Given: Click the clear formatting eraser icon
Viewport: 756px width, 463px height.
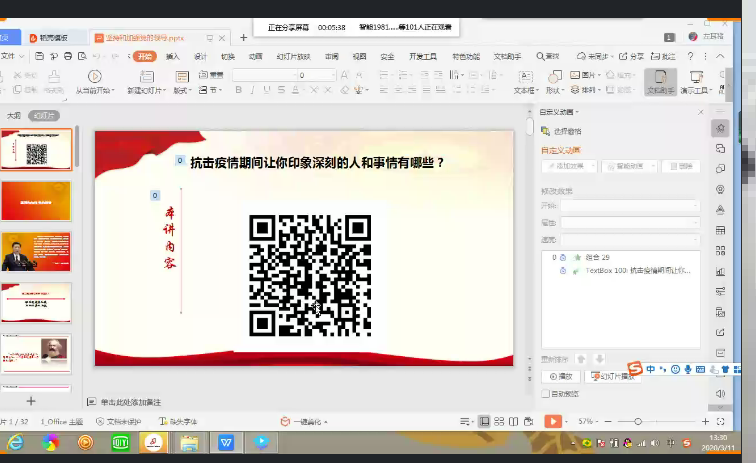Looking at the screenshot, I should point(344,90).
